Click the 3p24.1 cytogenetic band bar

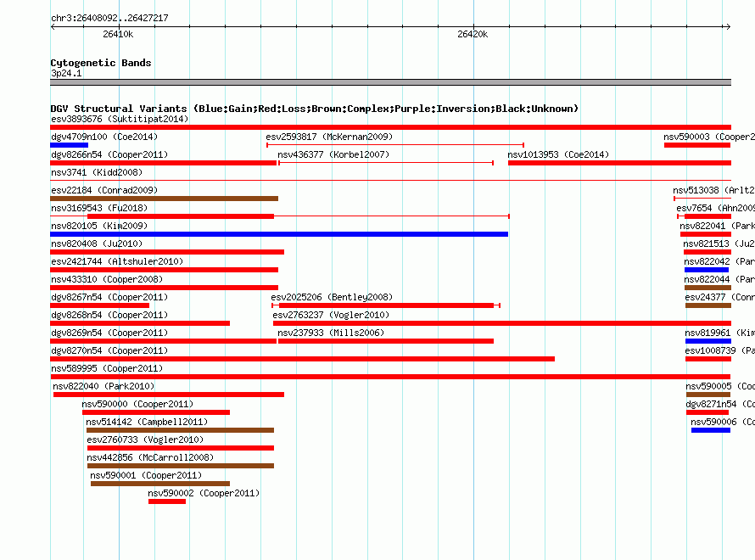[x=390, y=82]
